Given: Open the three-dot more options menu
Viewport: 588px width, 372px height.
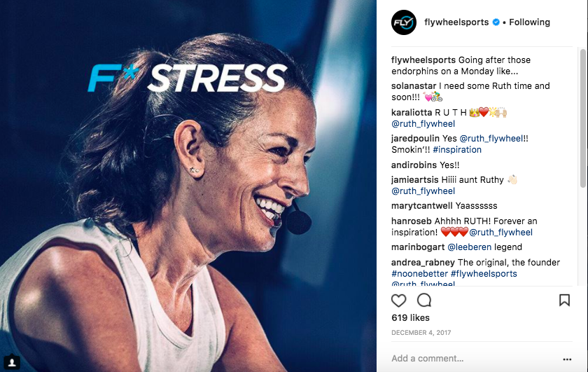Looking at the screenshot, I should pos(567,359).
